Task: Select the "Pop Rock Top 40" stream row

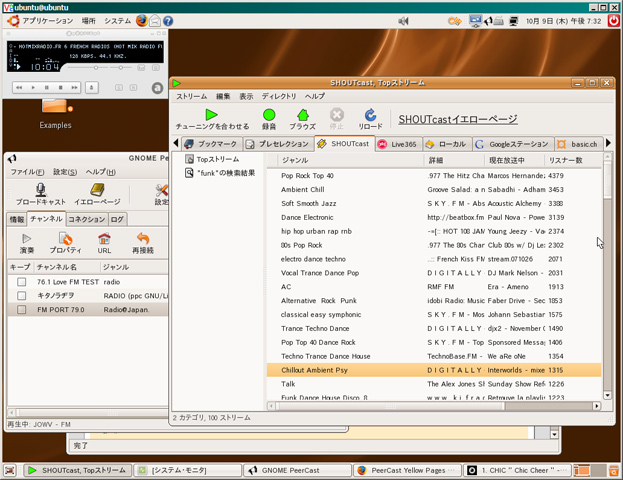Action: [x=434, y=176]
